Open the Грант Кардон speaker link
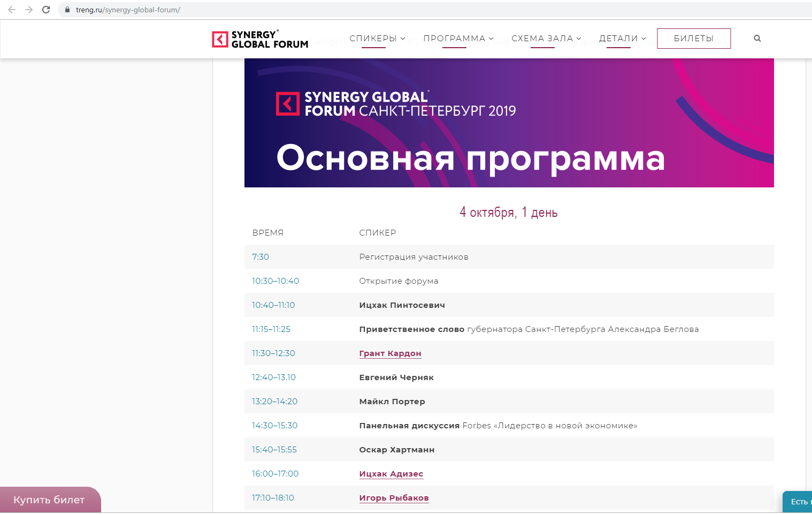Screen dimensions: 812x514 coord(390,353)
